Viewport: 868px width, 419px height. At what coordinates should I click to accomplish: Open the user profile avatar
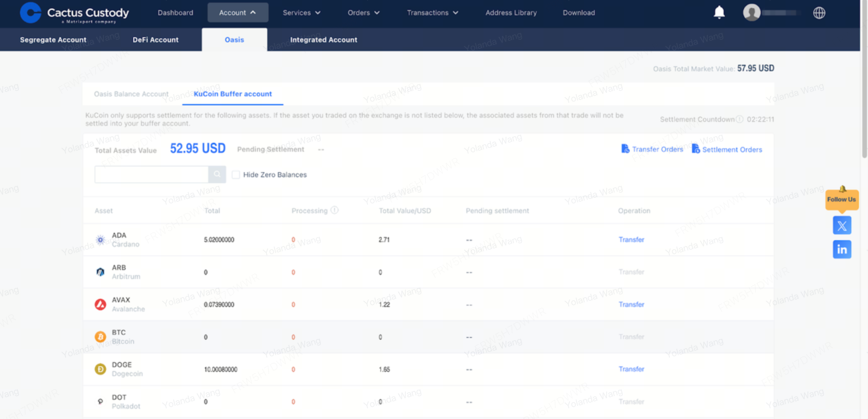coord(751,13)
